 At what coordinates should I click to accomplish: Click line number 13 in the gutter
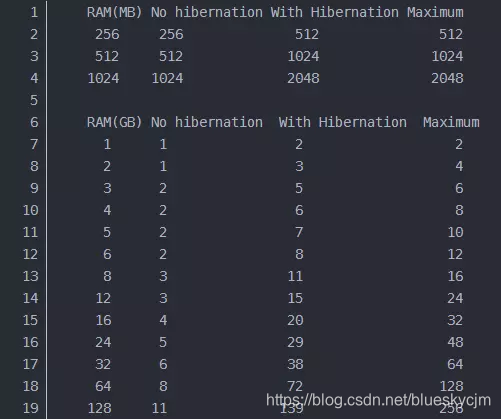click(x=30, y=276)
